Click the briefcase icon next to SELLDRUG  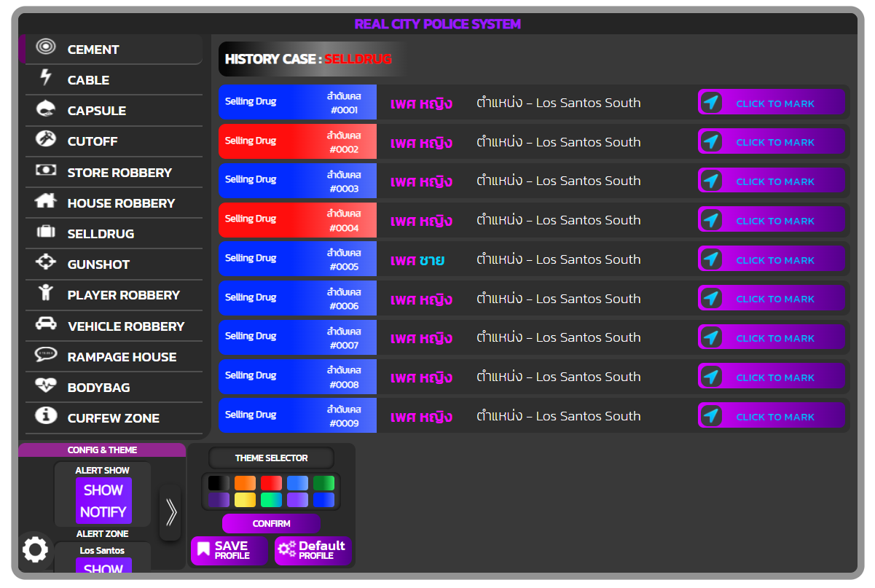pos(45,233)
